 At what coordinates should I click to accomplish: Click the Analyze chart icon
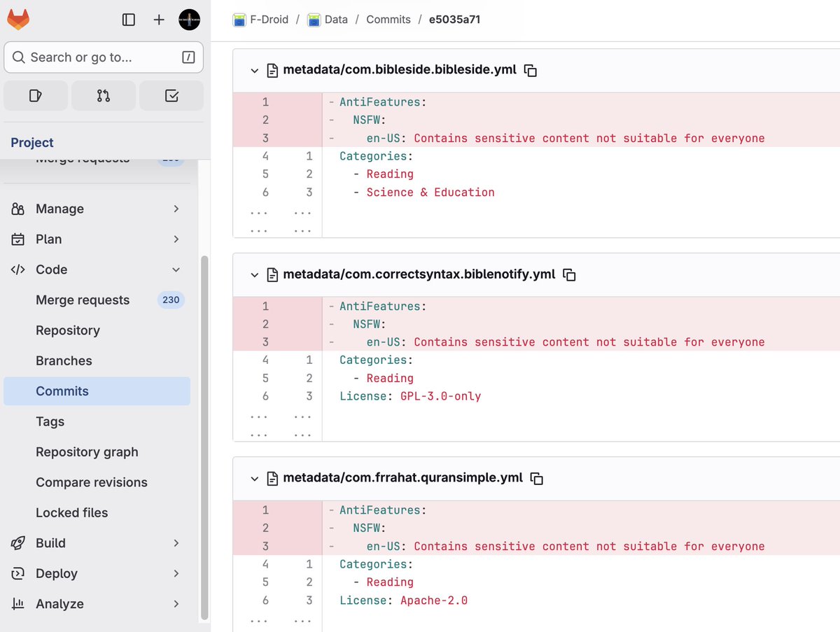(18, 604)
